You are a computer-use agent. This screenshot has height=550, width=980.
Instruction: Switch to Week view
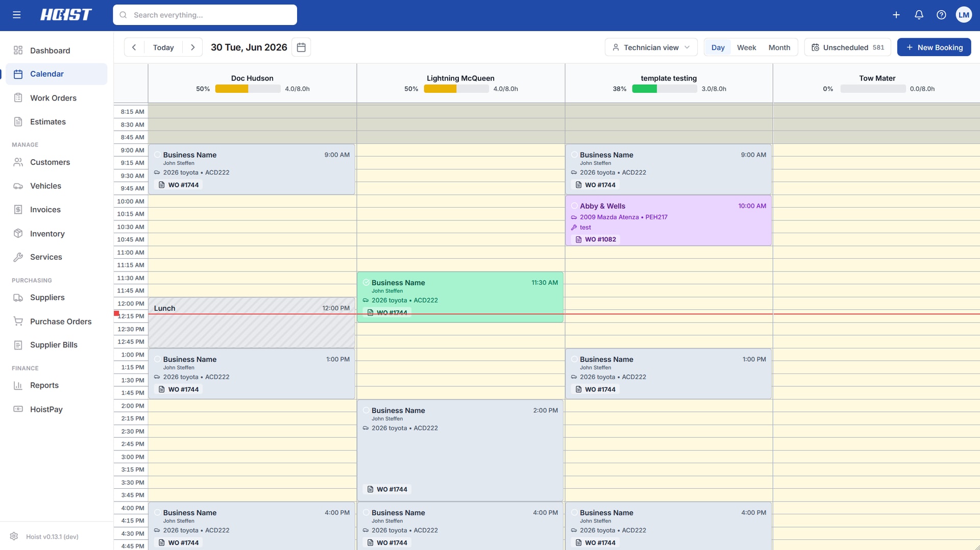pos(746,47)
